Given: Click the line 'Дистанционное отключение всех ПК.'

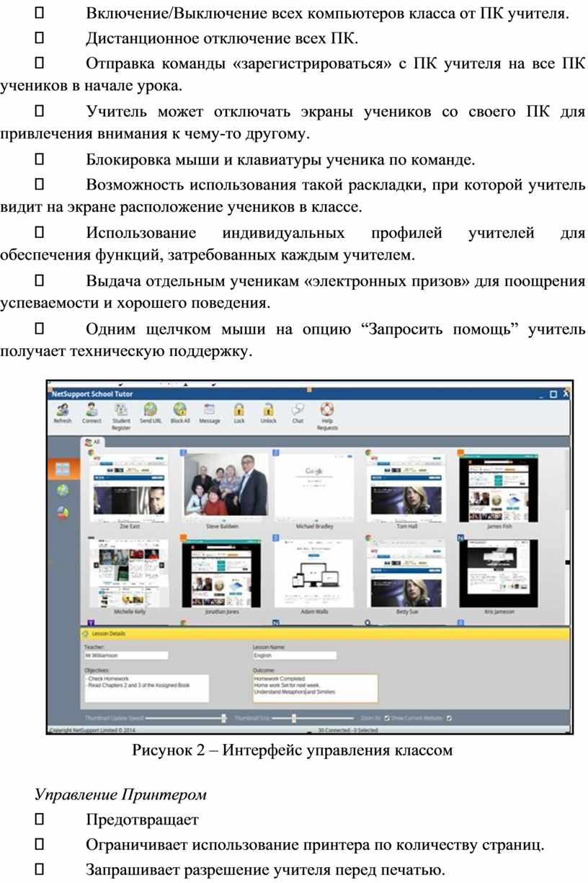Looking at the screenshot, I should point(221,37).
